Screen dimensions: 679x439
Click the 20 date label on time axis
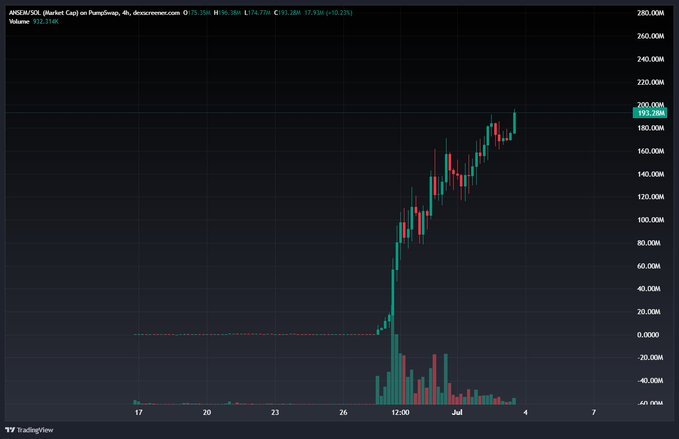click(207, 412)
